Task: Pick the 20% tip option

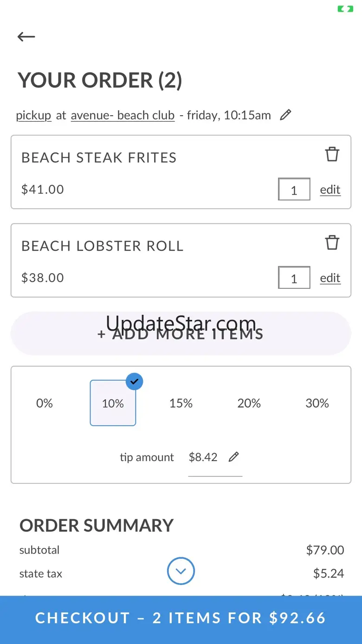Action: point(249,403)
